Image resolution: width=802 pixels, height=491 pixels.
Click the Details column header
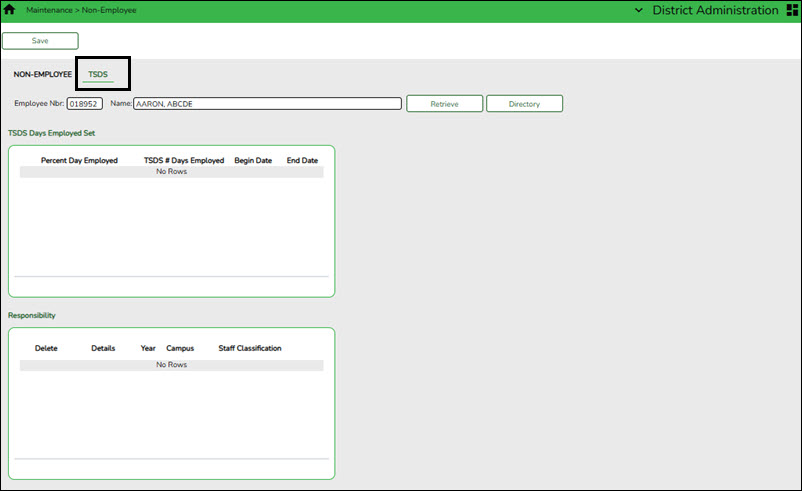[x=103, y=349]
